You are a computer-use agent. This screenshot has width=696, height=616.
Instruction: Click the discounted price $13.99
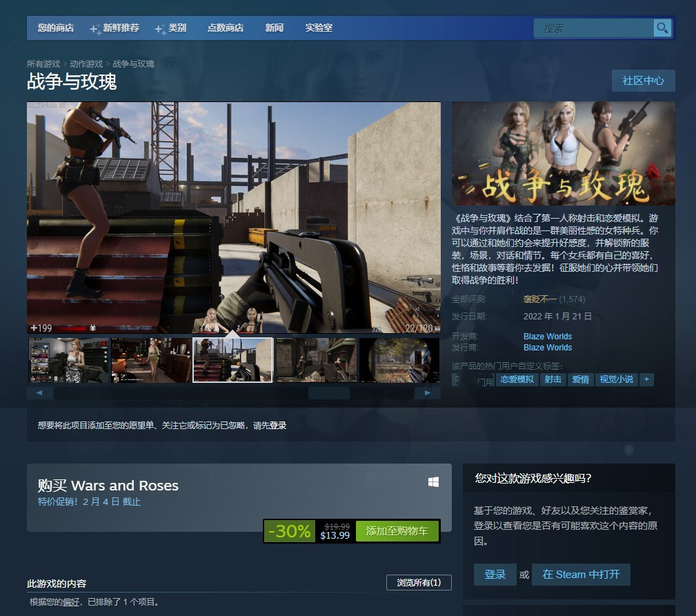click(x=335, y=535)
